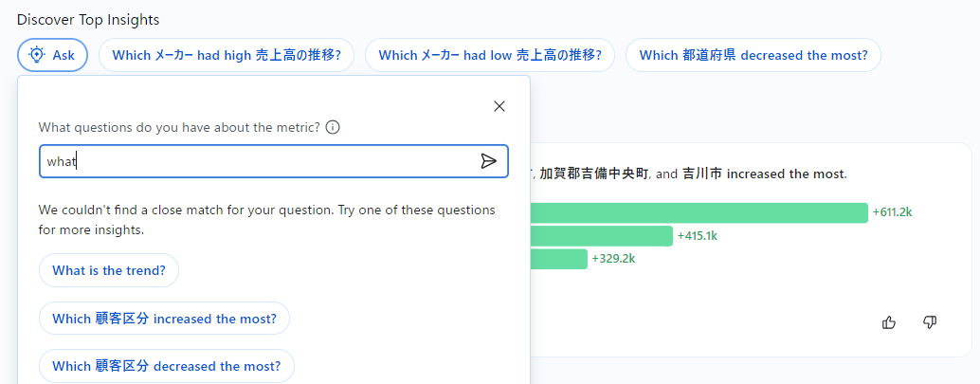Focus the question input containing 'what'
This screenshot has width=980, height=384.
pyautogui.click(x=256, y=161)
